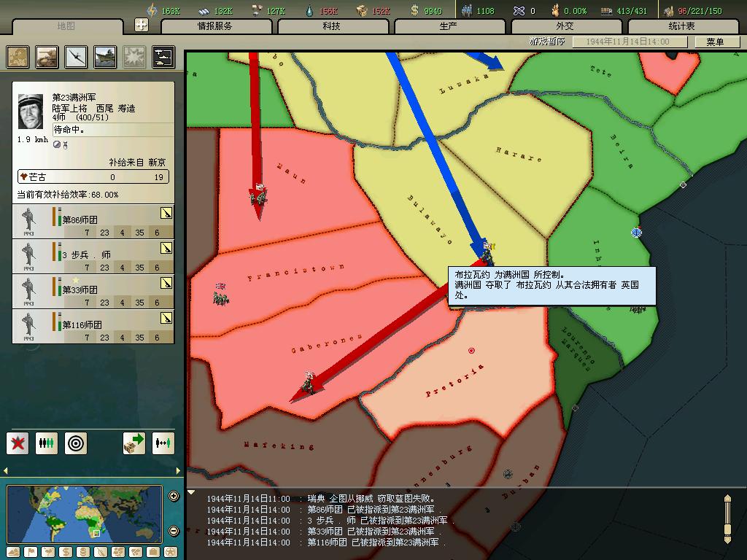Select the star circle map mode icon
Screen dimensions: 747x560
(x=171, y=553)
